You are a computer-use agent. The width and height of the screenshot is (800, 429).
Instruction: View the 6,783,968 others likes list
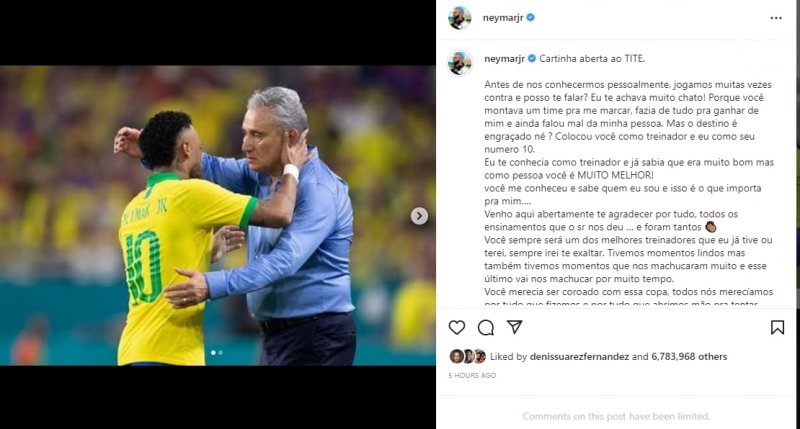pyautogui.click(x=689, y=357)
